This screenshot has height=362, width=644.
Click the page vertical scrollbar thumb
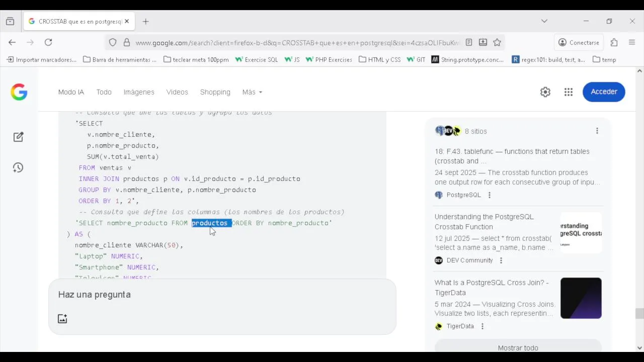[x=639, y=314]
